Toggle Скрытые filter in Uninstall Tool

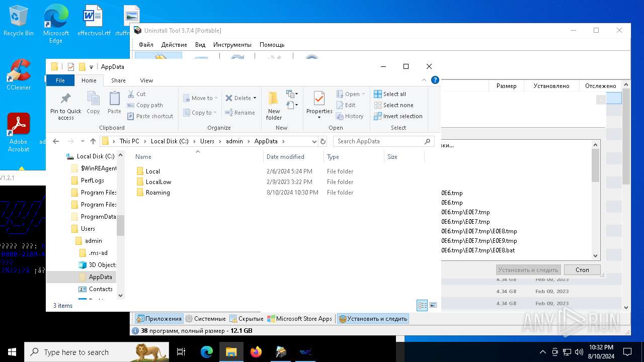247,319
